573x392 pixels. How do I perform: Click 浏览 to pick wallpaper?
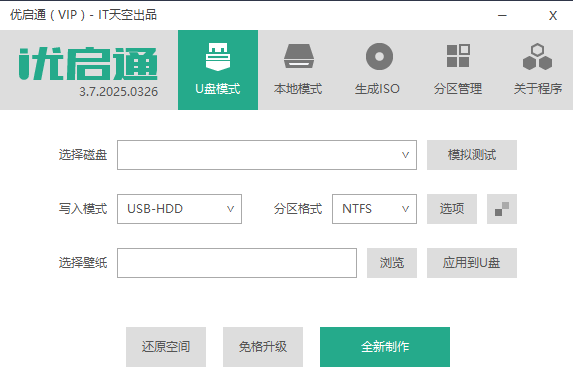pos(392,263)
